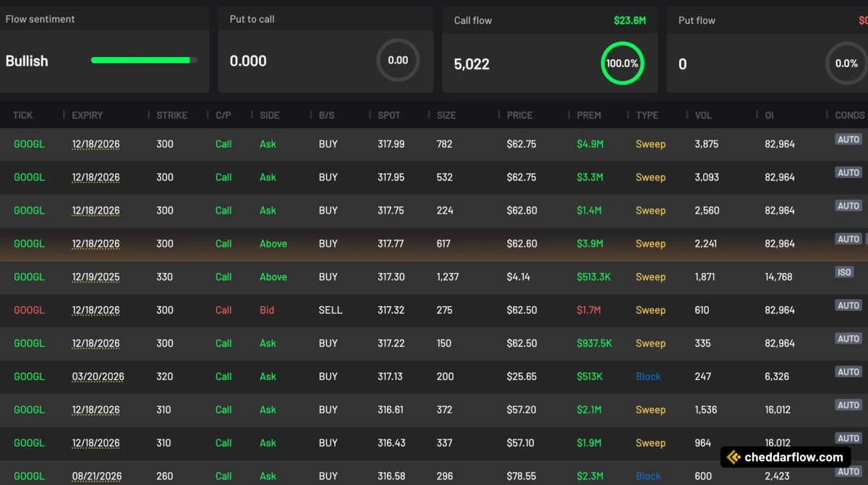The image size is (868, 485).
Task: Select the $3.9M premium cell
Action: (x=590, y=244)
